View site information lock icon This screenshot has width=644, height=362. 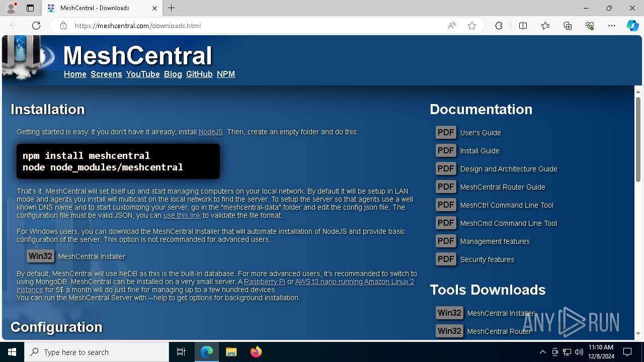(x=63, y=26)
